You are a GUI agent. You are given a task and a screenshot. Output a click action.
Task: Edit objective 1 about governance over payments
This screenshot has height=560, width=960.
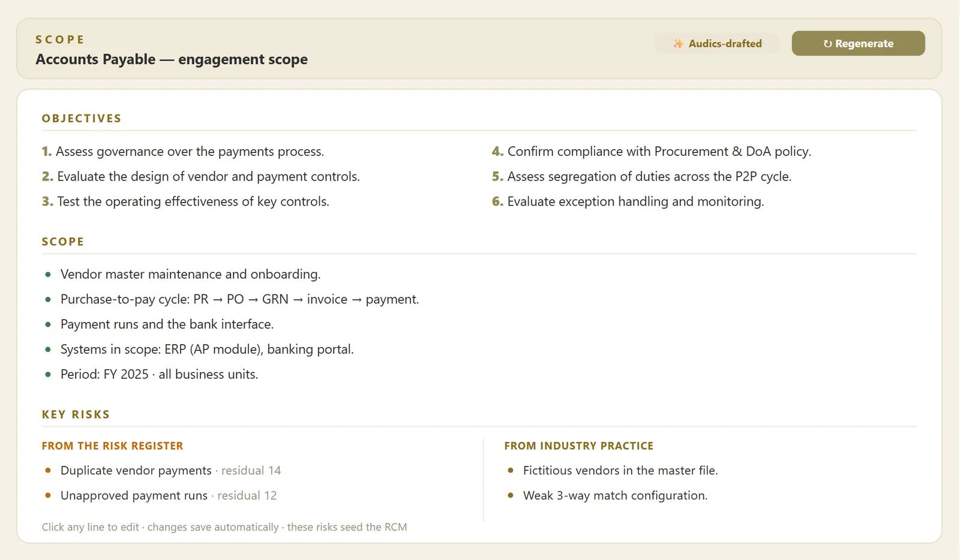click(183, 152)
